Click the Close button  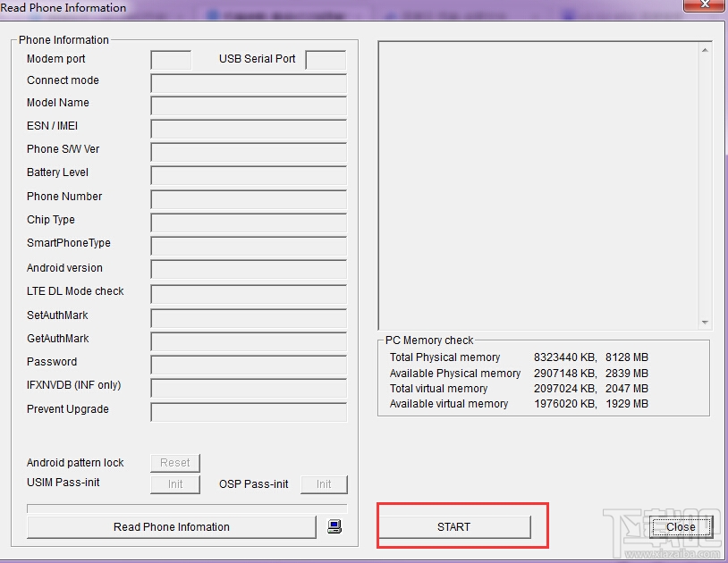(681, 527)
